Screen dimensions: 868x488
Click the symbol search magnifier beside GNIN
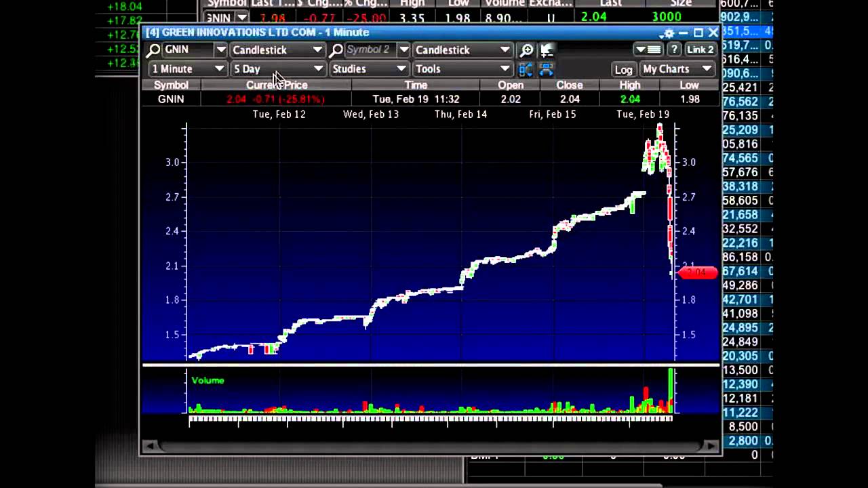click(x=153, y=49)
